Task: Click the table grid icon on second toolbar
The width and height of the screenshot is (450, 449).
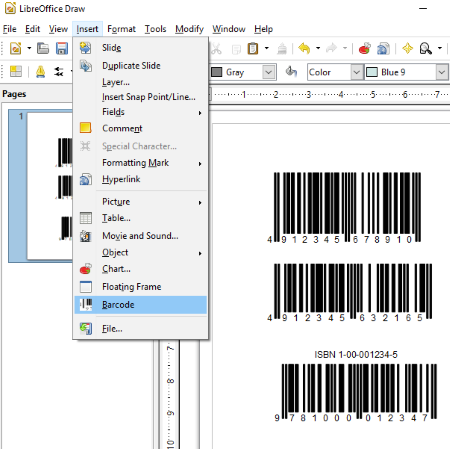Action: coord(16,71)
